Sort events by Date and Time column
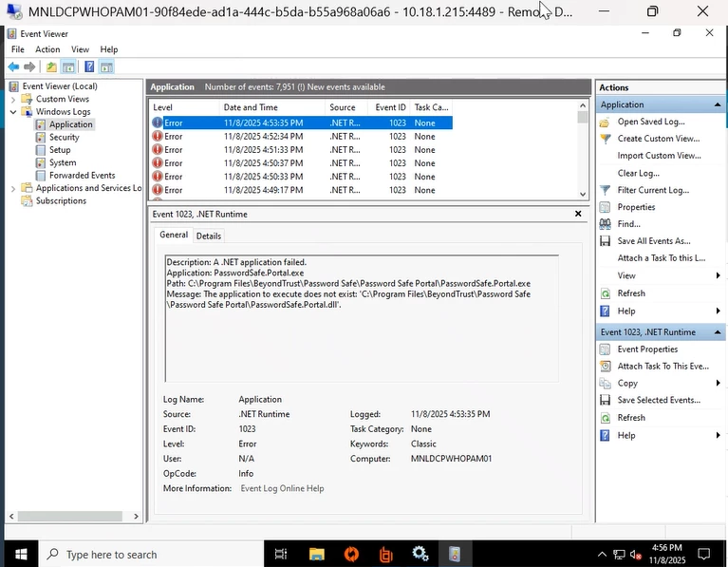Screen dimensions: 728x567 [x=271, y=107]
